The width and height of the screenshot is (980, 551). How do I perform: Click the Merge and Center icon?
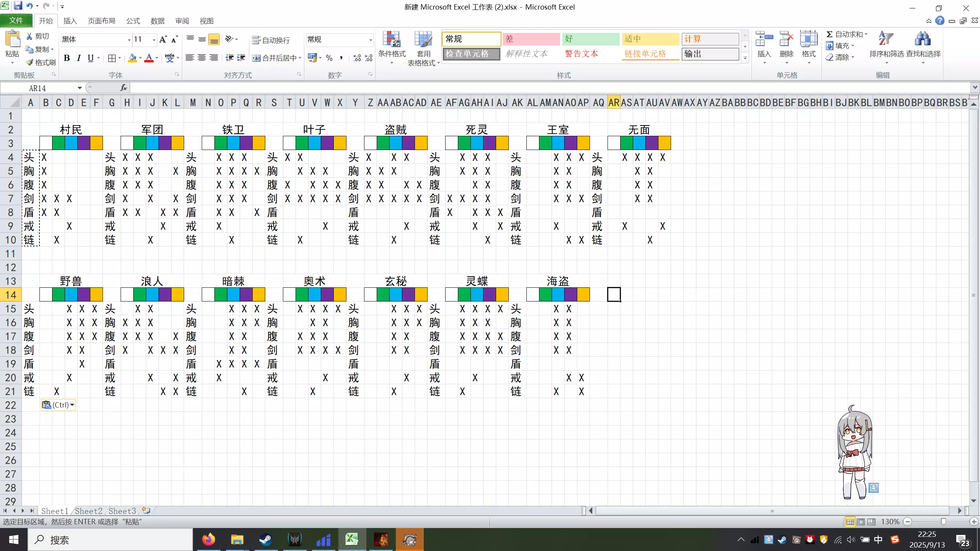(256, 58)
